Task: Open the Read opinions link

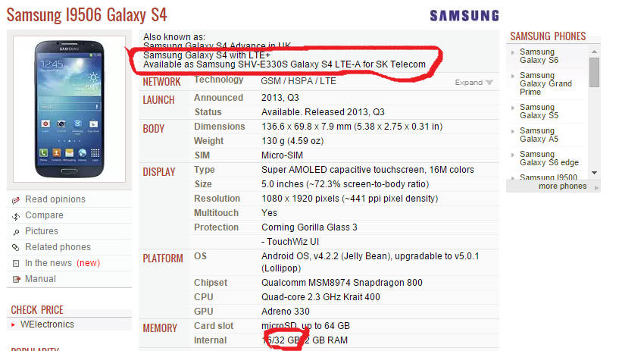Action: click(55, 199)
